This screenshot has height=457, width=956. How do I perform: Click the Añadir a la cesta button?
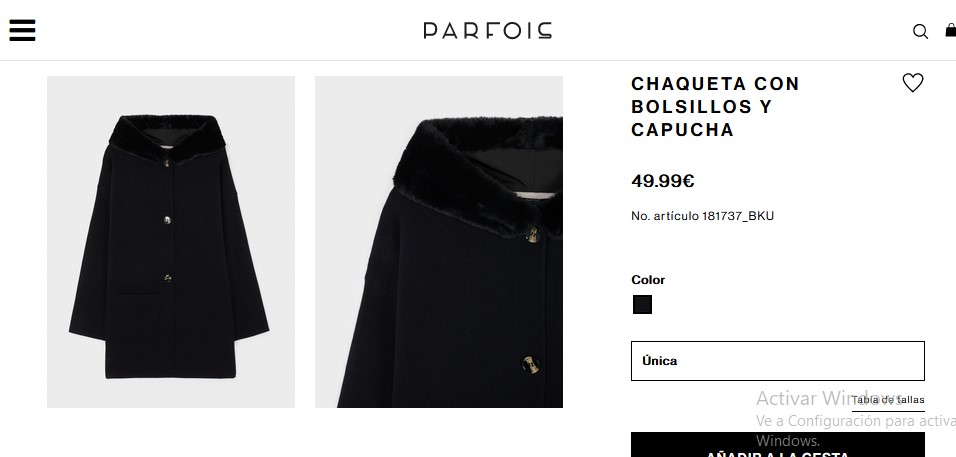coord(777,445)
